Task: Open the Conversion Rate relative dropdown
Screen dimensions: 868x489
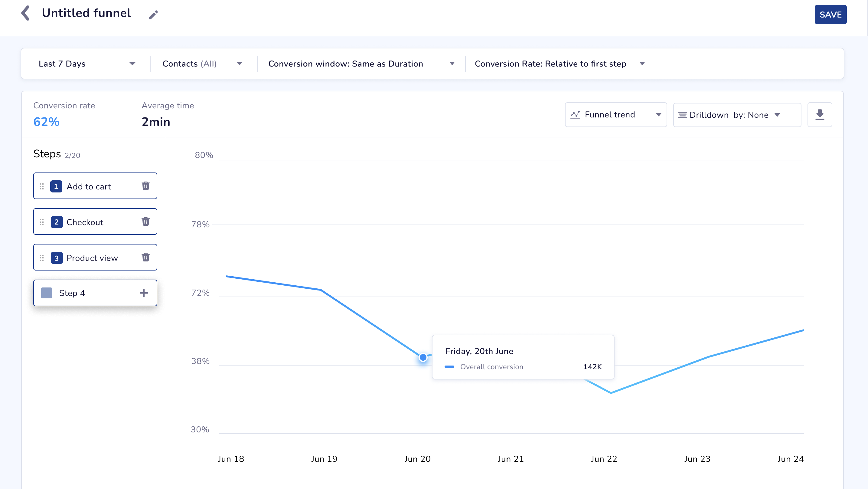Action: pyautogui.click(x=560, y=64)
